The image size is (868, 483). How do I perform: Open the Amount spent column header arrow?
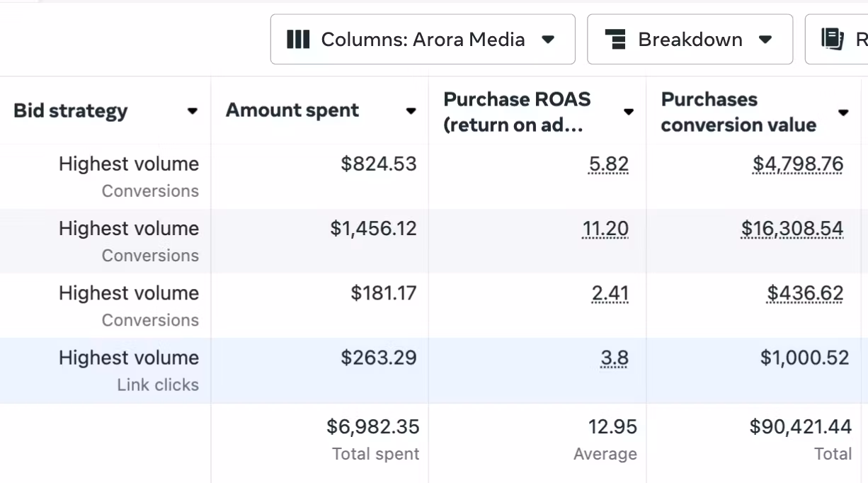pyautogui.click(x=411, y=111)
